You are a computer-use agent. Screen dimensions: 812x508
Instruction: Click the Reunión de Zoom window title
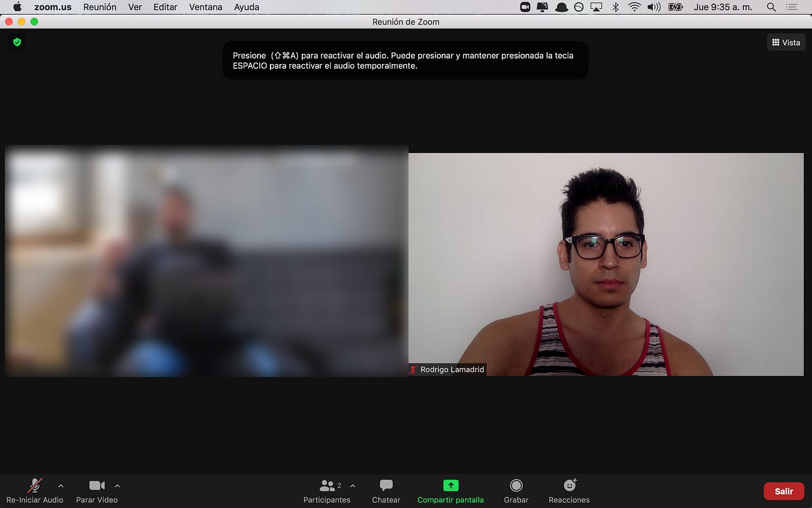point(406,22)
